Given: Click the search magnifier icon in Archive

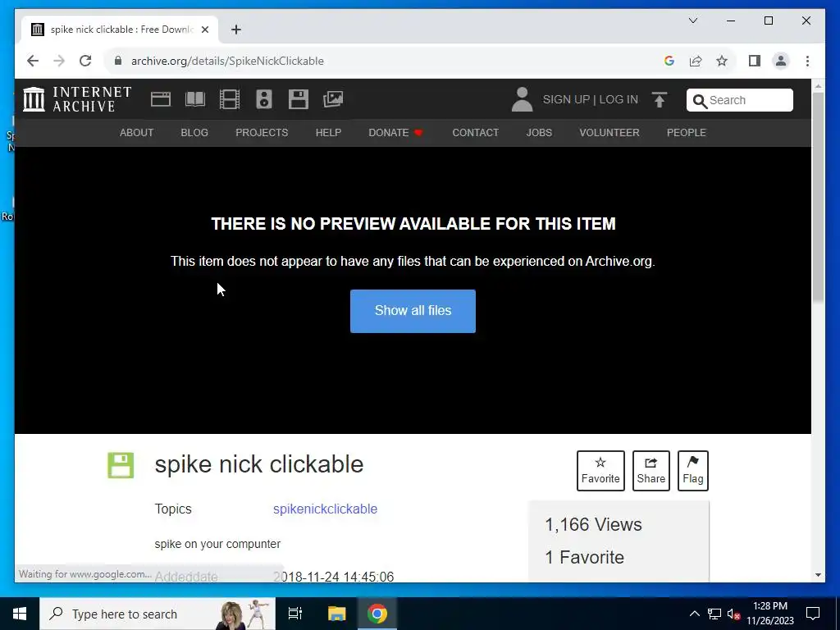Looking at the screenshot, I should (x=700, y=101).
